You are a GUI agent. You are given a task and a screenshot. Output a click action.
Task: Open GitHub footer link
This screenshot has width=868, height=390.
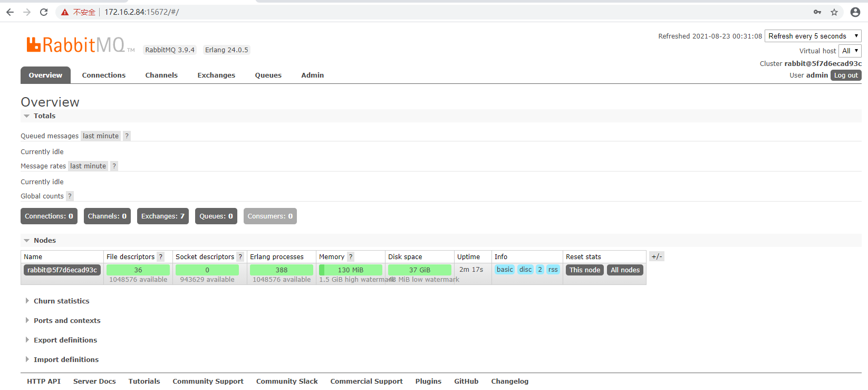click(466, 382)
